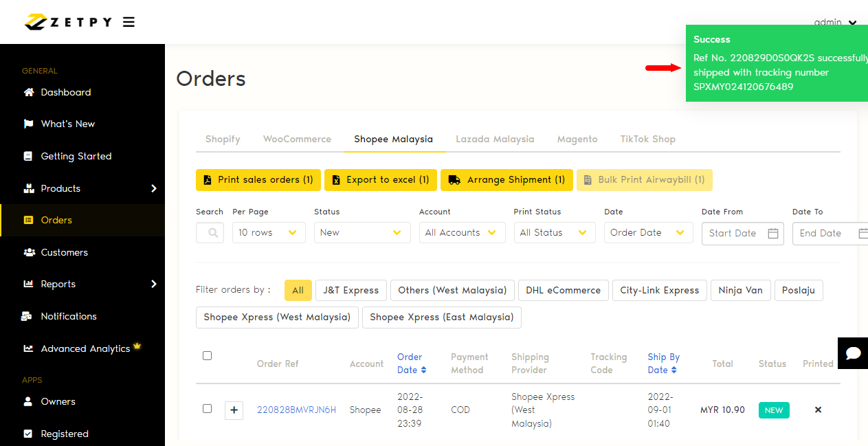
Task: Click the Notifications icon in sidebar
Action: click(x=27, y=316)
